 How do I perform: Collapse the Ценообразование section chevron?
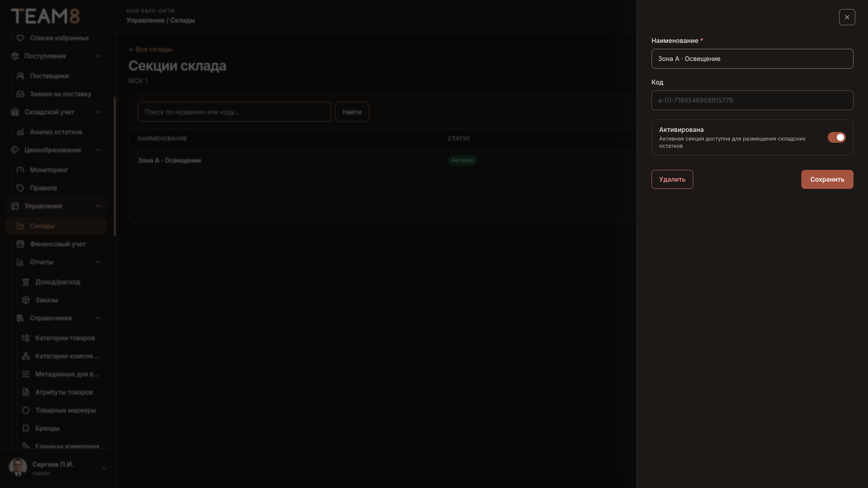[98, 150]
